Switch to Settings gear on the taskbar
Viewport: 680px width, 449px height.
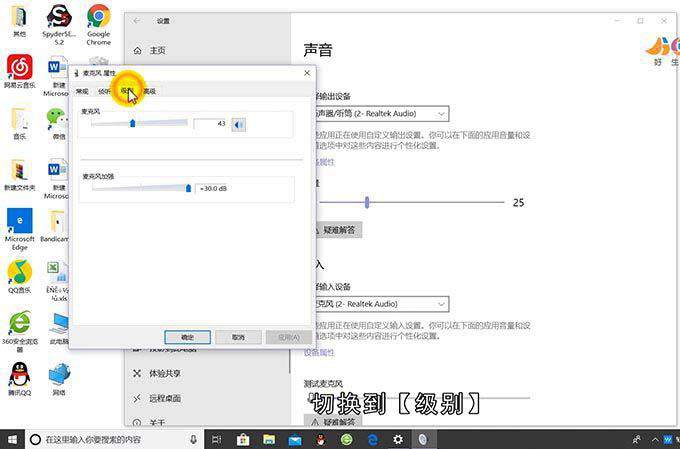[x=398, y=439]
